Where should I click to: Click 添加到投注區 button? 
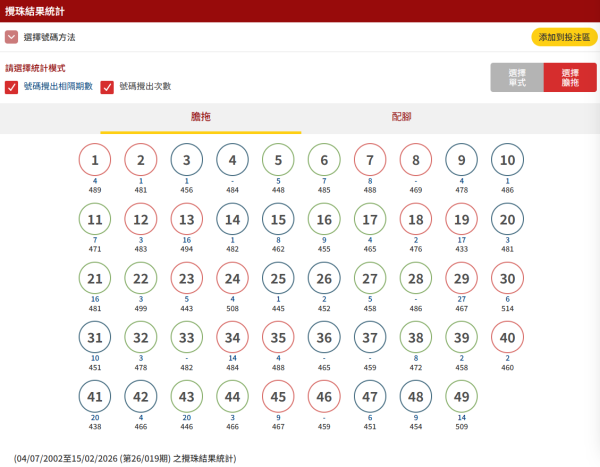pyautogui.click(x=564, y=37)
